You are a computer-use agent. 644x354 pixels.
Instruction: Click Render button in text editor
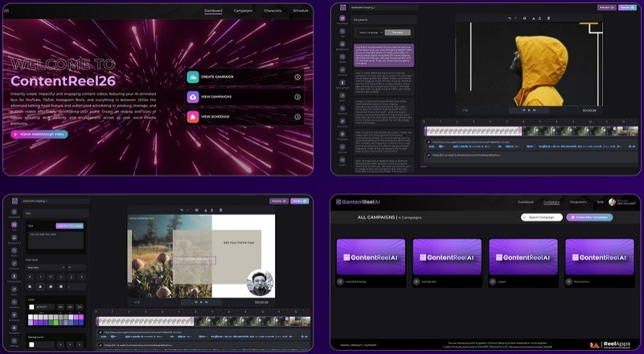pos(300,201)
